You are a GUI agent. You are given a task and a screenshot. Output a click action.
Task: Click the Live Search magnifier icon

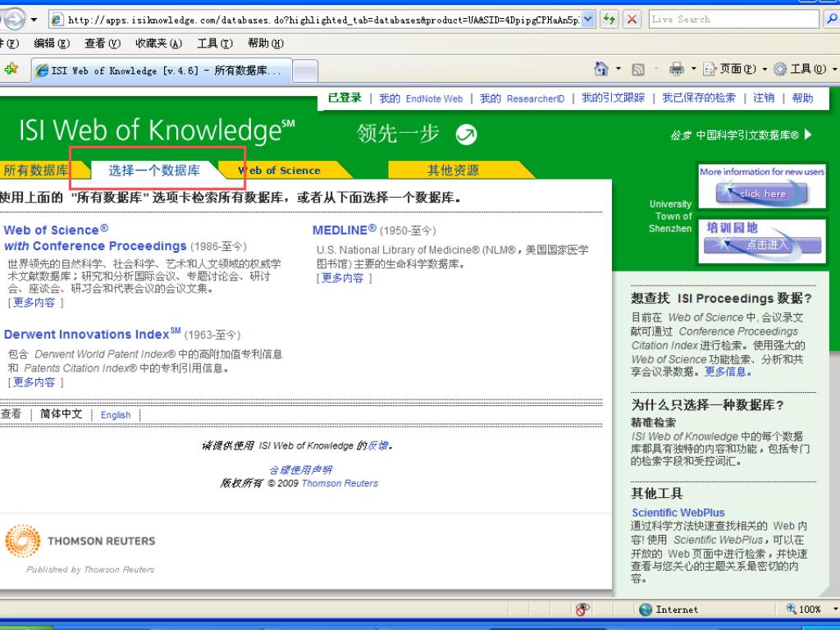coord(830,19)
